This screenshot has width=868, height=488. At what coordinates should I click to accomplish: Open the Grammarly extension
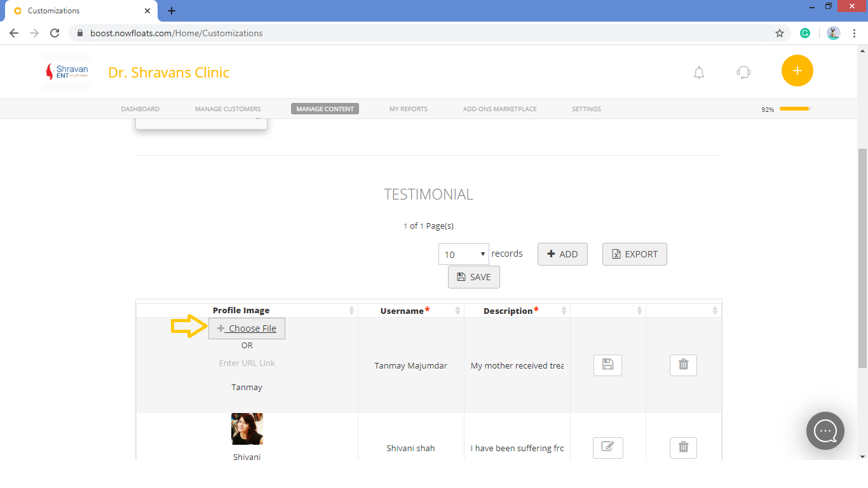(x=805, y=33)
